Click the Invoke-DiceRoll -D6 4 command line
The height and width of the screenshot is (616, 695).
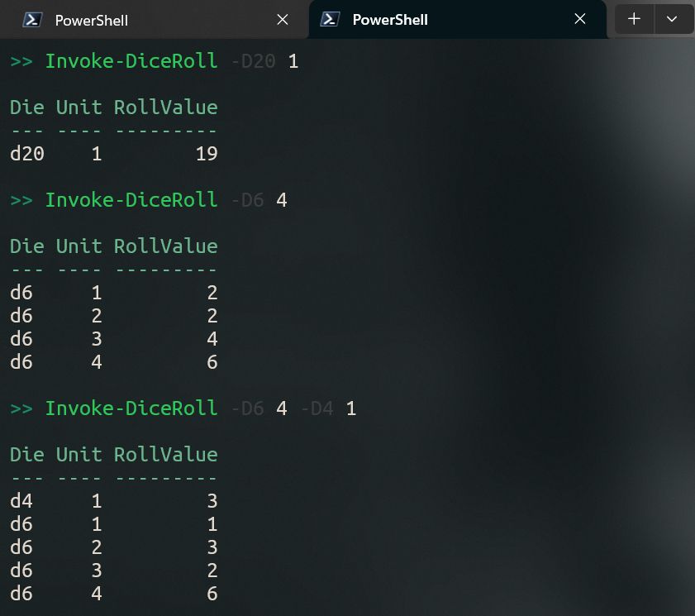(x=166, y=200)
